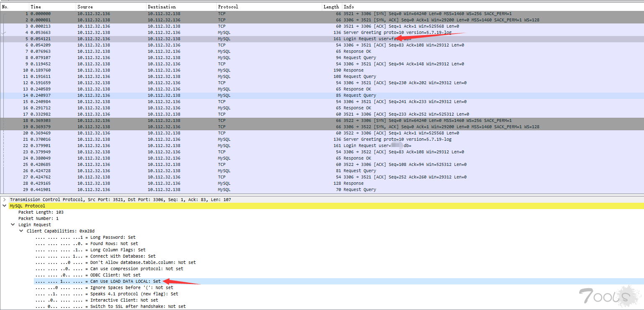This screenshot has height=310, width=644.
Task: Select packet 19, the 3306 → 3522 [SYN, ACK] row
Action: (x=322, y=127)
